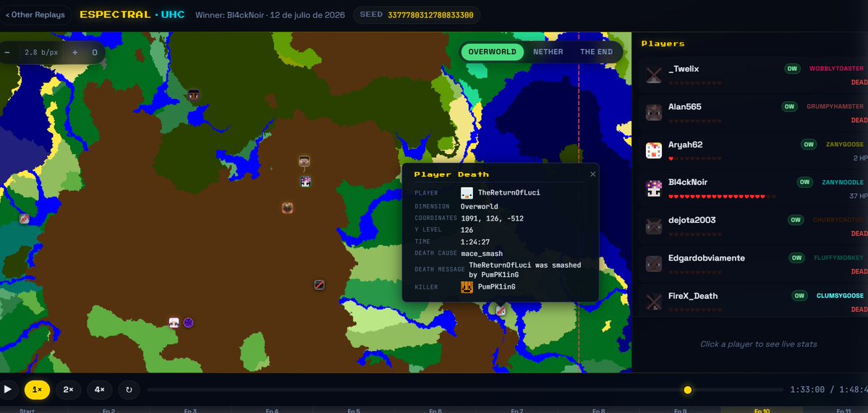The image size is (868, 413).
Task: Restart the replay with the loop arrow icon
Action: pyautogui.click(x=129, y=389)
